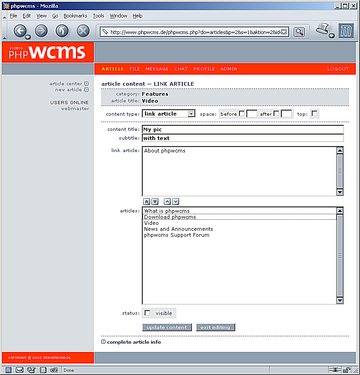This screenshot has width=360, height=375.
Task: Open Address Book icon in the status bar
Action: (43, 370)
